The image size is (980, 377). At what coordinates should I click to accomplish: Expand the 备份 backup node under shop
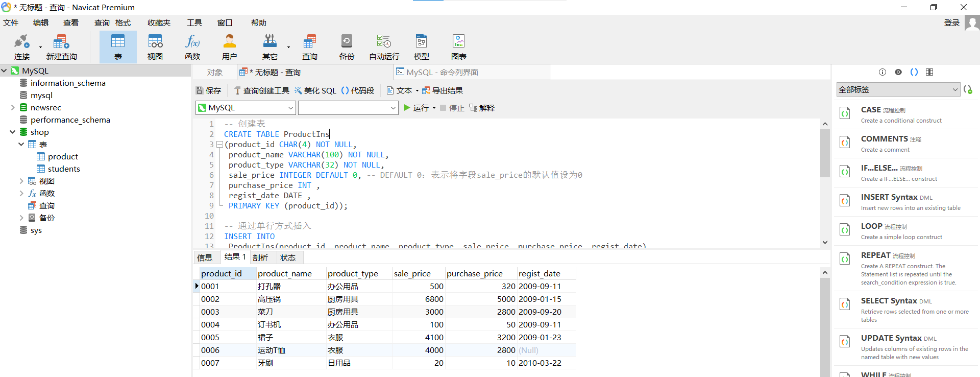21,218
